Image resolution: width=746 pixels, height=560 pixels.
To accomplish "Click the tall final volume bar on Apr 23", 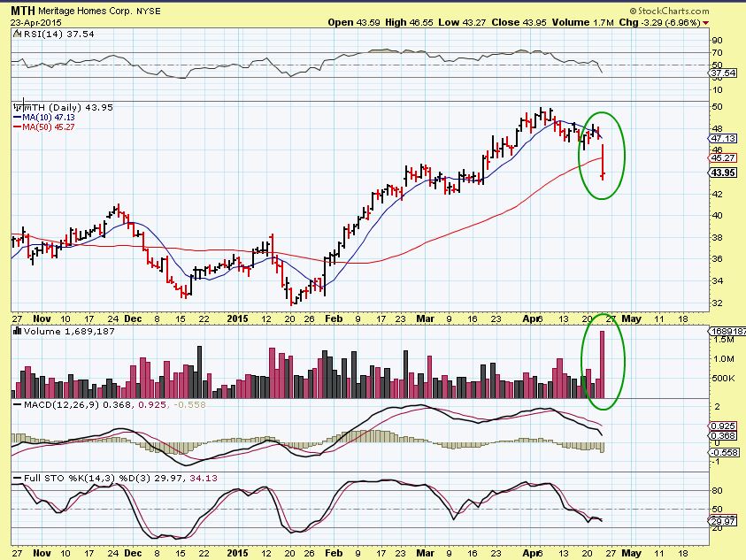I will (602, 364).
